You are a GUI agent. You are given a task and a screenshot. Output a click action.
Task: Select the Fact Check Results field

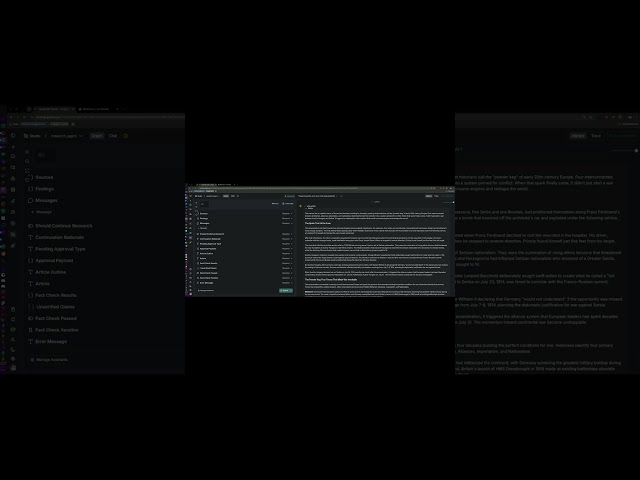(244, 263)
